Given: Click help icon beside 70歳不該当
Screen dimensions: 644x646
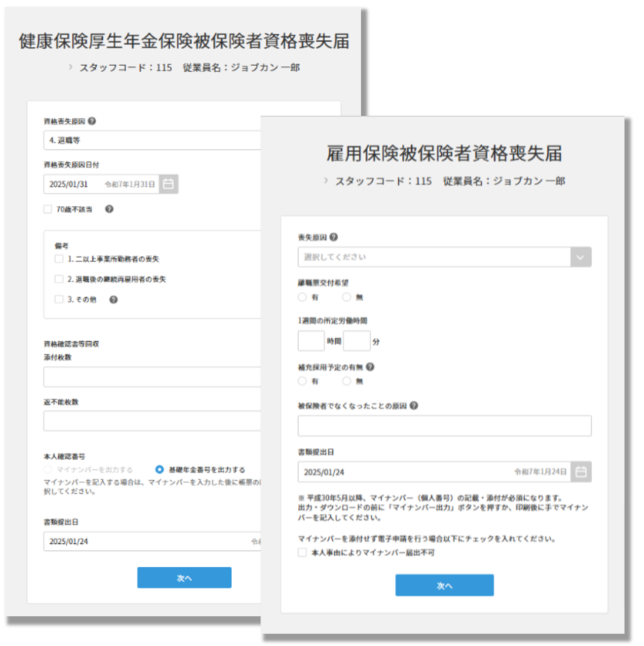Looking at the screenshot, I should tap(109, 209).
